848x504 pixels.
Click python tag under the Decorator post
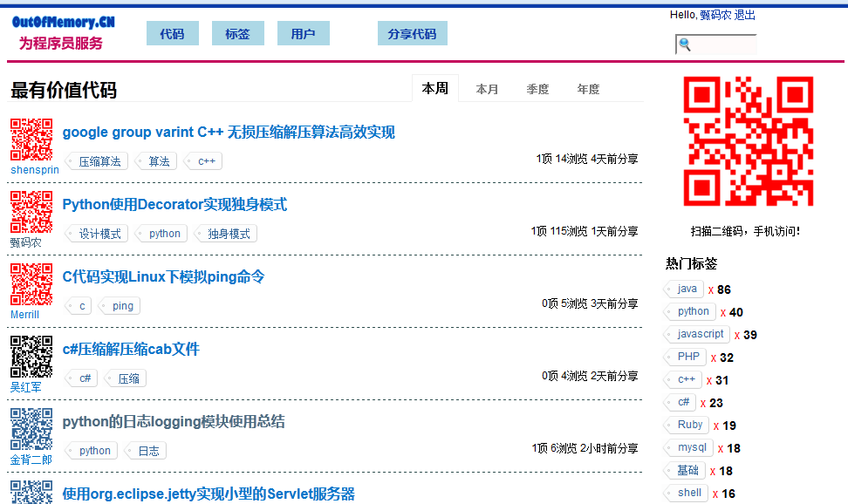(161, 234)
